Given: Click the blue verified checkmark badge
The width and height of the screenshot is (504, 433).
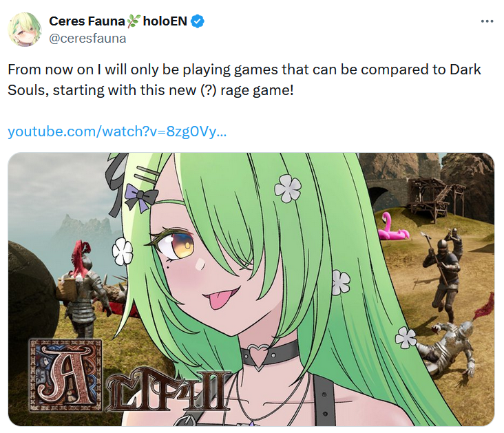Looking at the screenshot, I should [198, 21].
